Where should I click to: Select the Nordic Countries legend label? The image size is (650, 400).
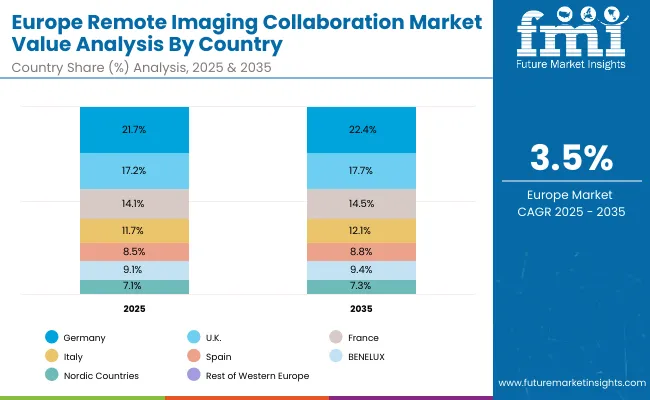pos(101,376)
